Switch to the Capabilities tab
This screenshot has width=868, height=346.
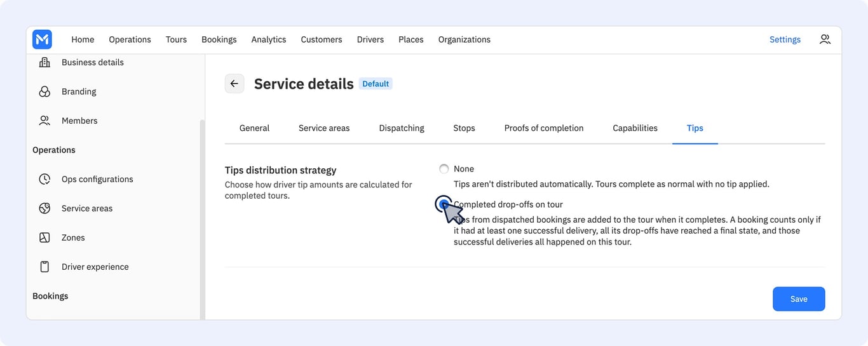[x=635, y=128]
